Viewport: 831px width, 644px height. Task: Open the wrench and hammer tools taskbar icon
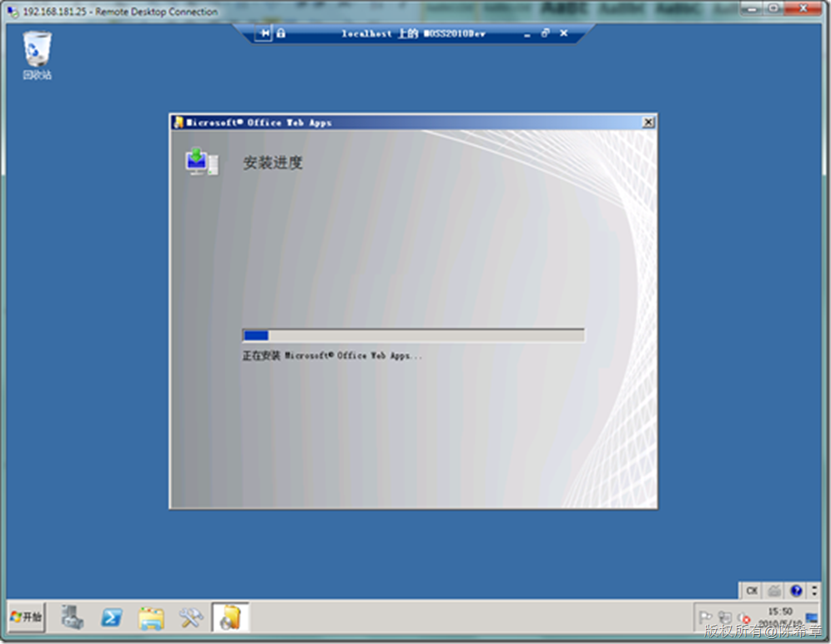click(x=191, y=617)
